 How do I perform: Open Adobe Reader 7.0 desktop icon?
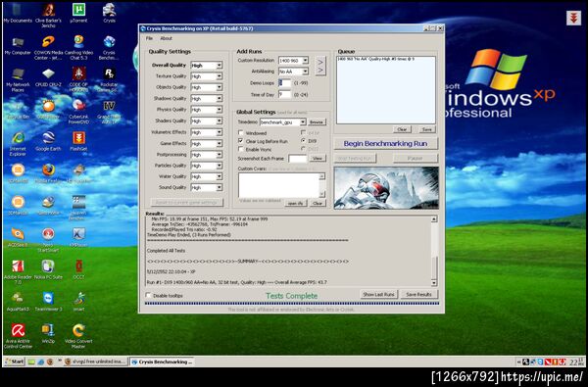click(x=18, y=271)
